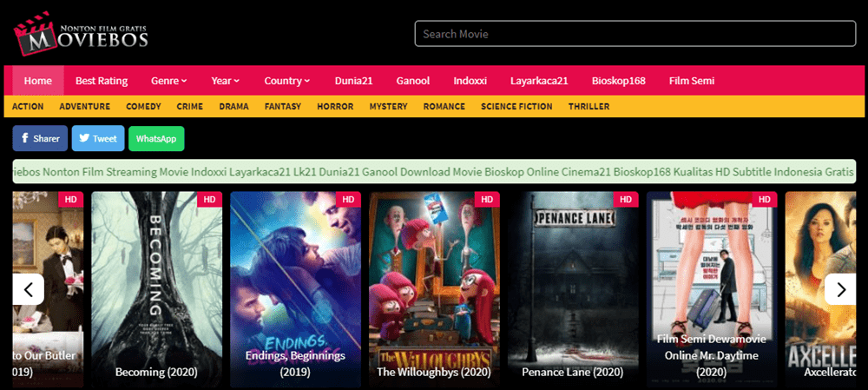This screenshot has width=868, height=390.
Task: Open the Dunia21 menu item
Action: (354, 80)
